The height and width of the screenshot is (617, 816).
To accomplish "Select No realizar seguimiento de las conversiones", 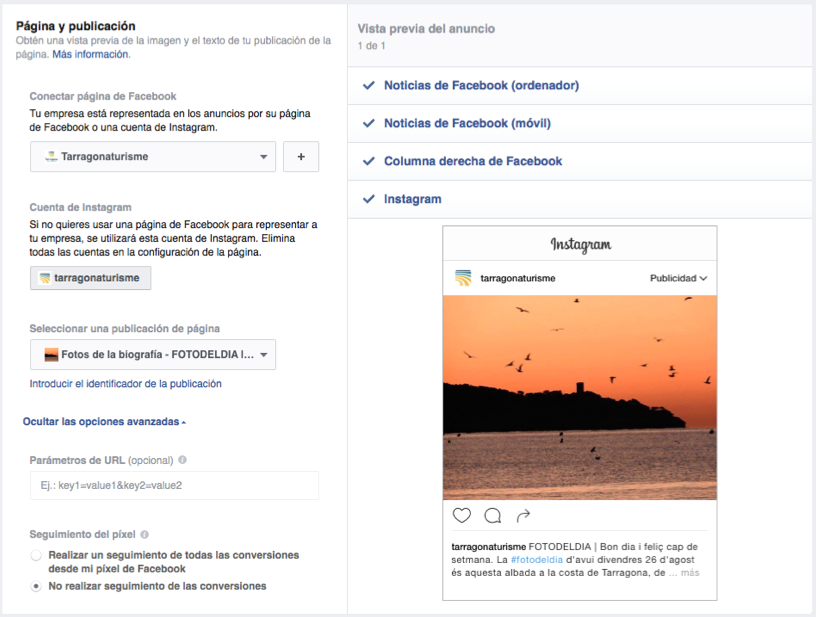I will click(37, 586).
